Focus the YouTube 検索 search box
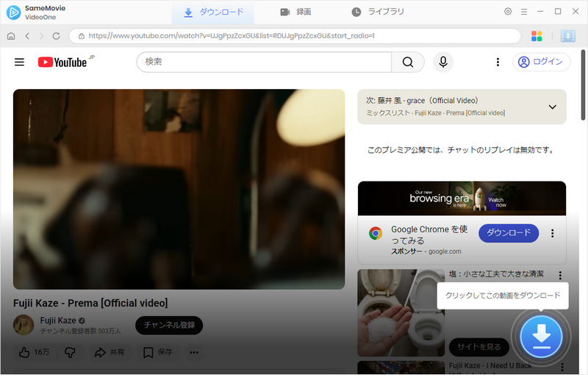Screen dimensions: 588x375 pyautogui.click(x=264, y=62)
